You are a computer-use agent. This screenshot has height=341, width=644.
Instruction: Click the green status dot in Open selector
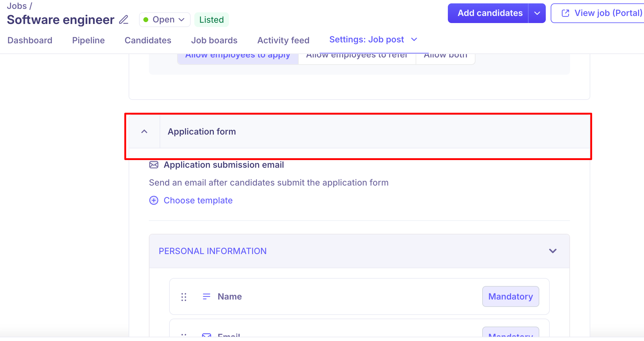146,20
